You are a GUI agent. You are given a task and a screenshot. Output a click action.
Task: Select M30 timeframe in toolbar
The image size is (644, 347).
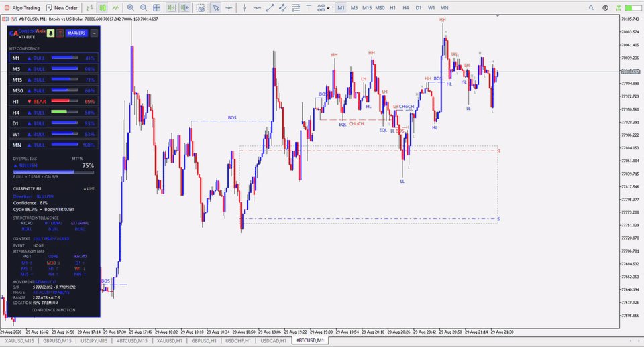(x=380, y=8)
